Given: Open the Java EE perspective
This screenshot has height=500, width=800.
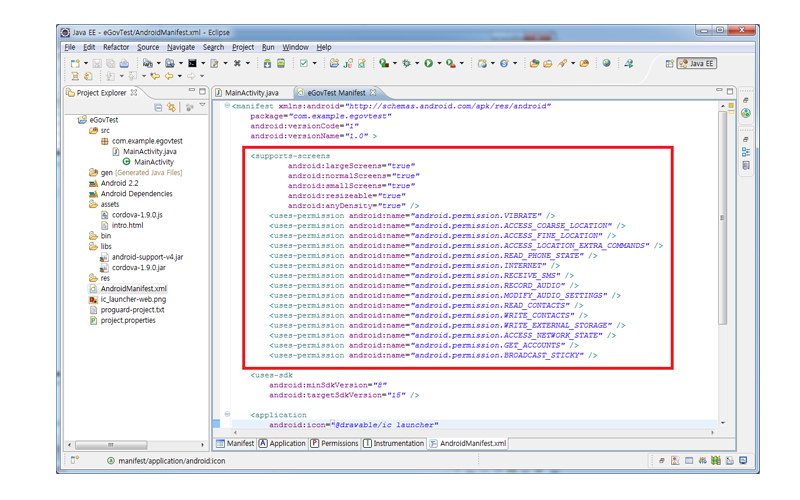Looking at the screenshot, I should pyautogui.click(x=697, y=63).
